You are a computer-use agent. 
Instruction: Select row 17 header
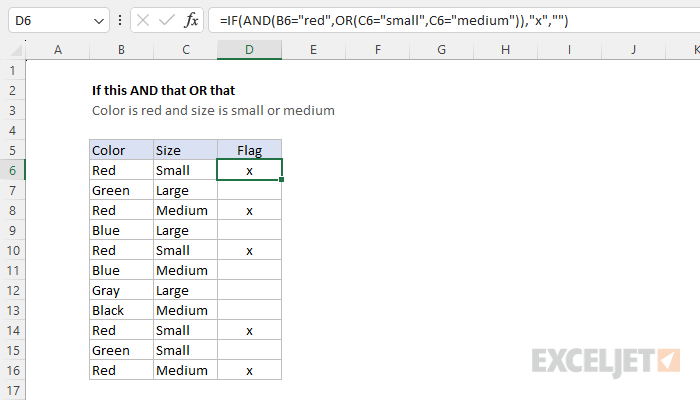[12, 391]
